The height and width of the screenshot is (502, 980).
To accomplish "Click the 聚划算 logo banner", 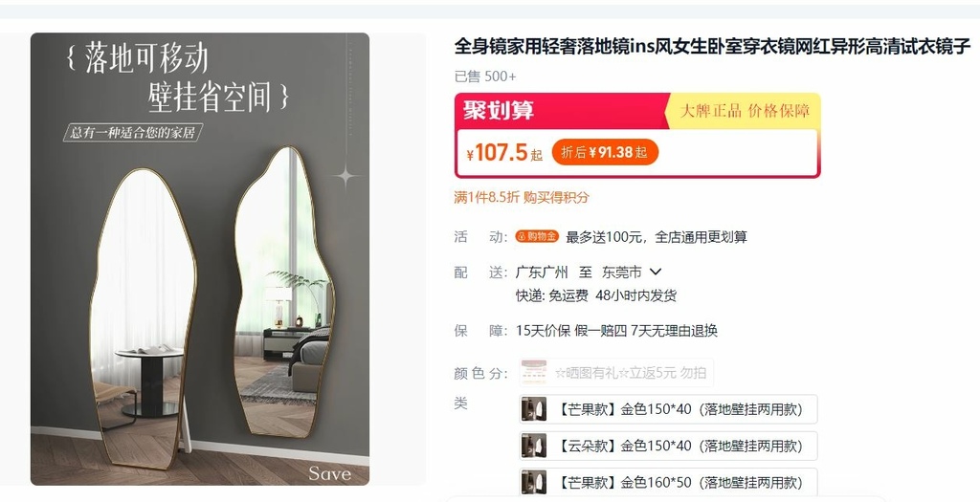I will point(499,111).
